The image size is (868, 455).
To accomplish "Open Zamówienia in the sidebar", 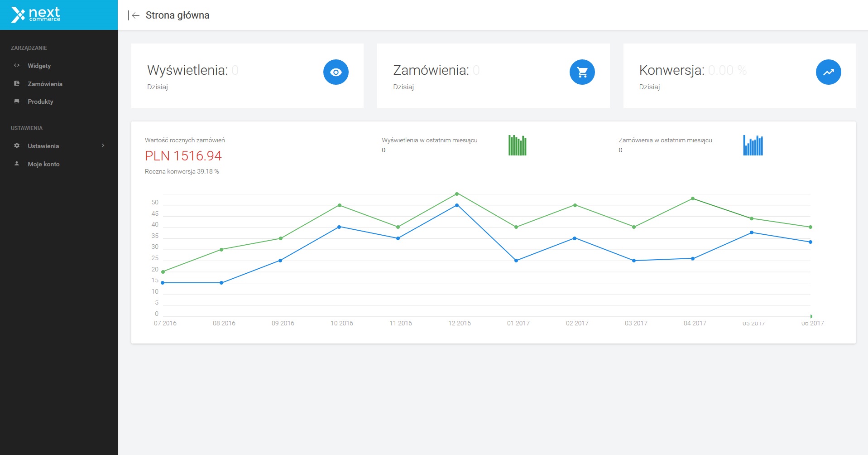I will point(45,84).
